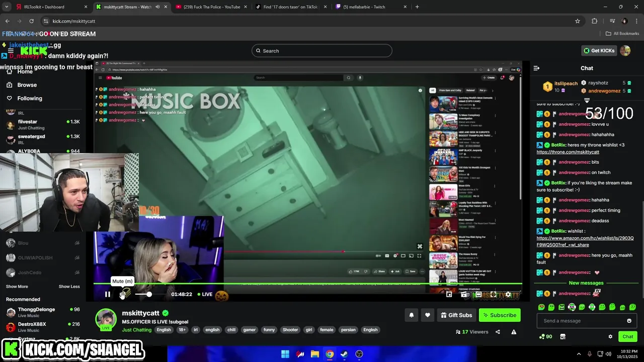Open browser extensions puzzle icon
Screen dimensions: 644x362
click(x=595, y=21)
